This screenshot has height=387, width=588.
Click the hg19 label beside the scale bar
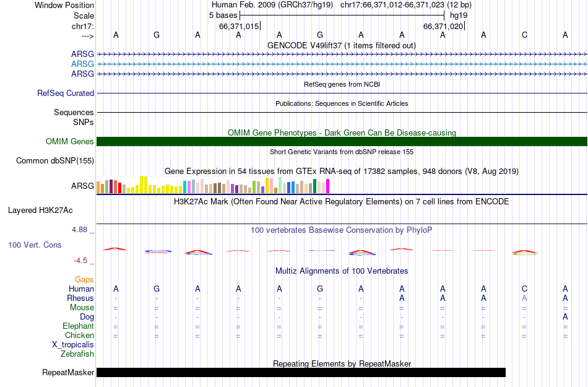pyautogui.click(x=459, y=15)
